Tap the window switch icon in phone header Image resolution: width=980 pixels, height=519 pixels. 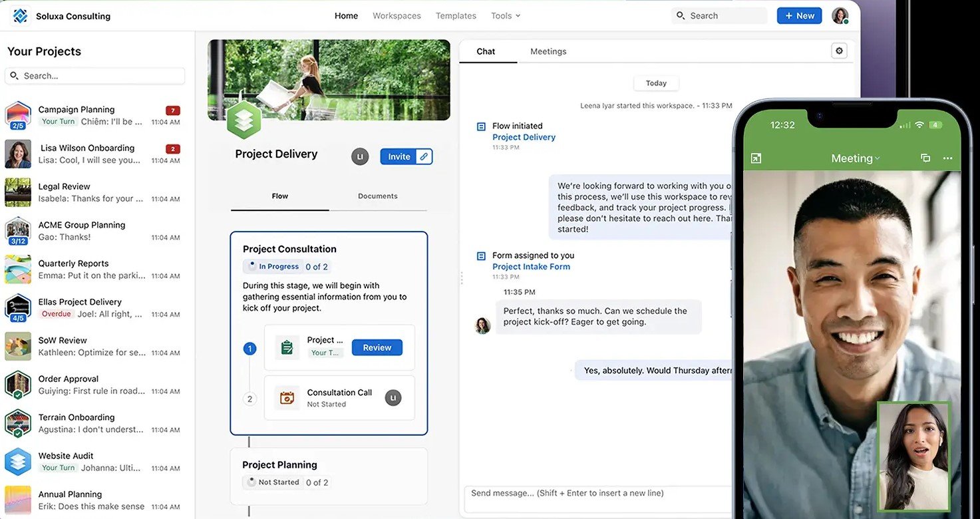pos(925,158)
